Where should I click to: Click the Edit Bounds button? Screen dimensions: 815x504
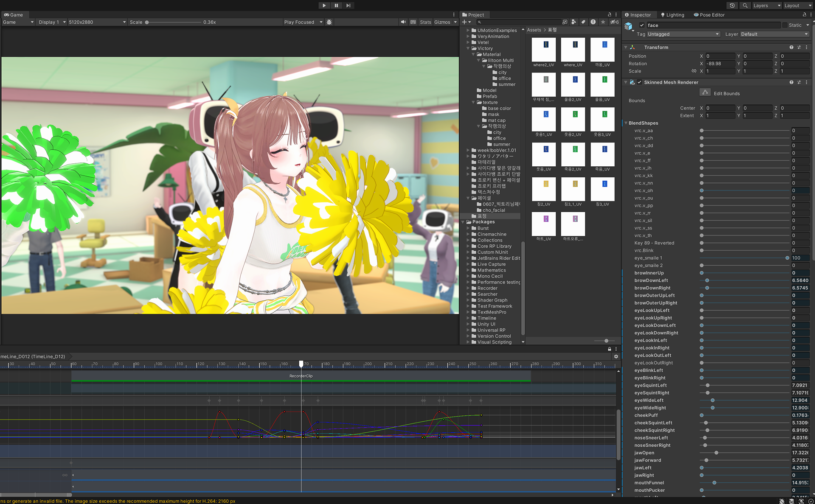coord(705,92)
